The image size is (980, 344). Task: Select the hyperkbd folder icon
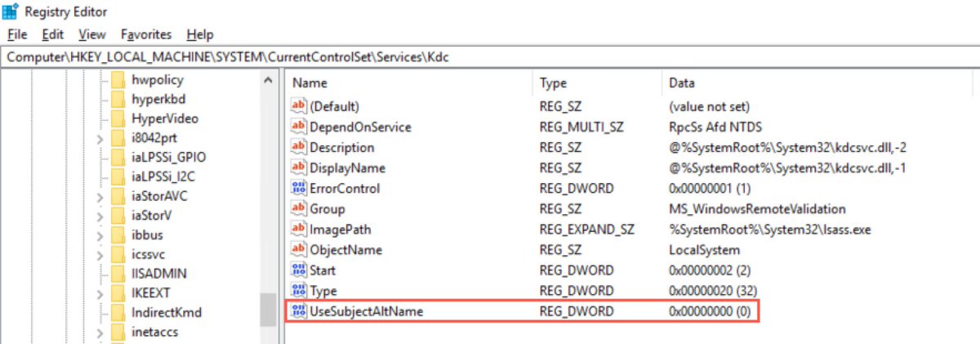click(x=118, y=99)
